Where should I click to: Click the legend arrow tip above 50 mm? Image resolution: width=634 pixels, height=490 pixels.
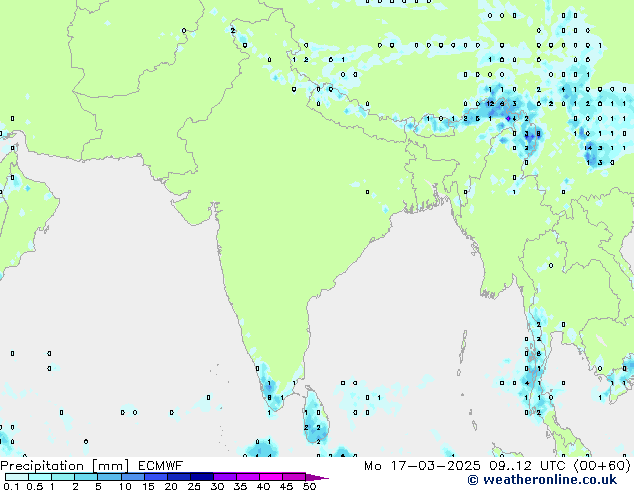point(317,477)
